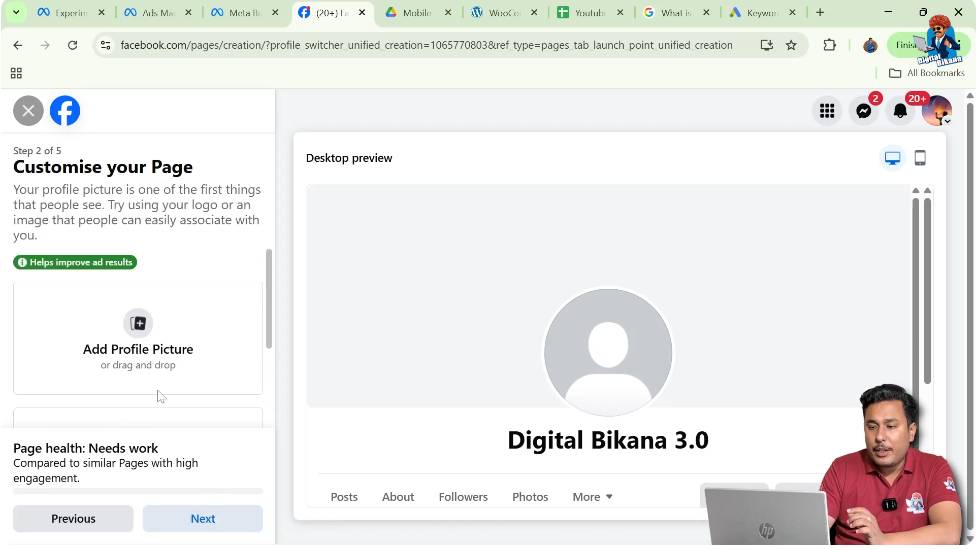
Task: Open the Chrome profile avatar
Action: click(x=870, y=45)
